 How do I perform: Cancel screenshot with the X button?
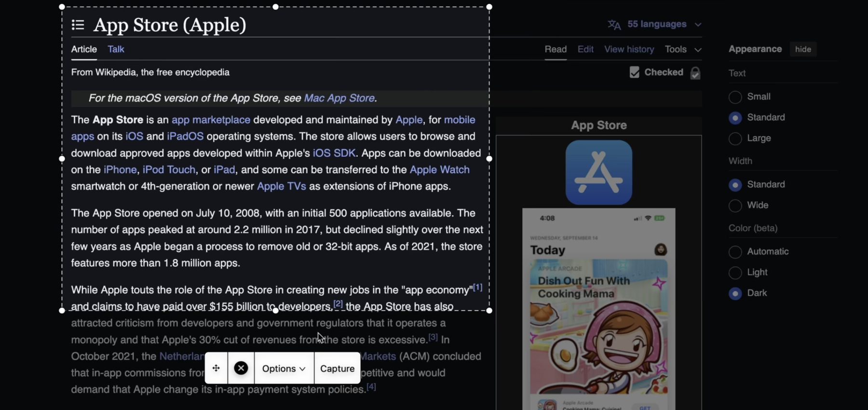(x=241, y=368)
